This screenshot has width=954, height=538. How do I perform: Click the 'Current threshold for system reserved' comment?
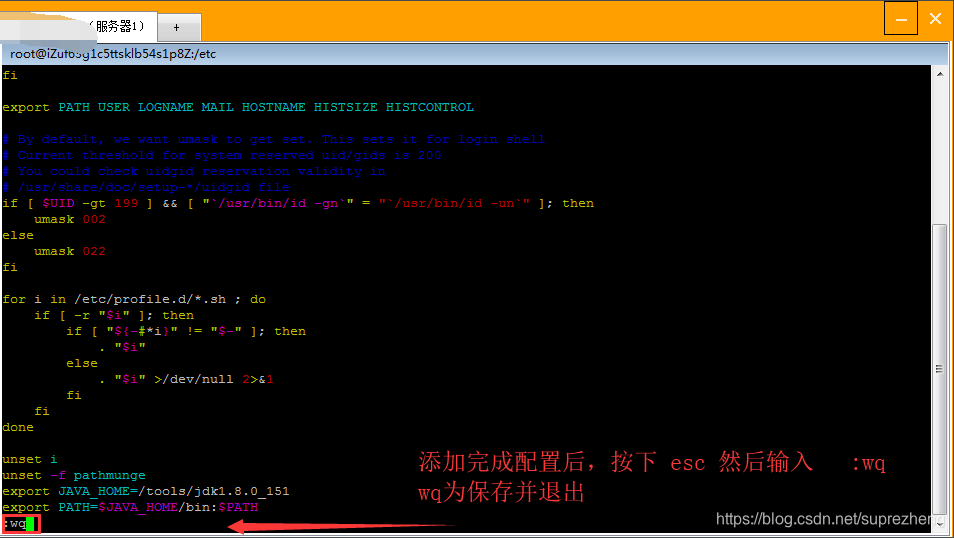222,155
